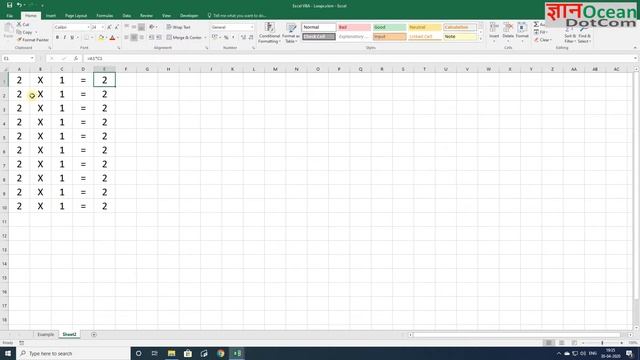
Task: Open File Explorer from the taskbar
Action: pyautogui.click(x=171, y=353)
